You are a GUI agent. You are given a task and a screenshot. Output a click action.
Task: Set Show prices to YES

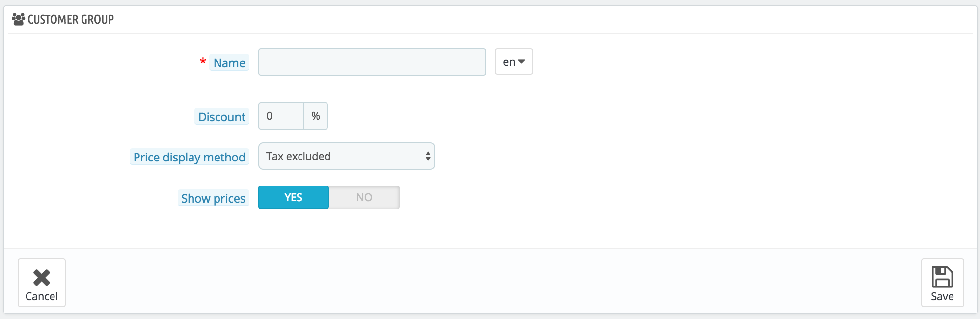tap(294, 197)
